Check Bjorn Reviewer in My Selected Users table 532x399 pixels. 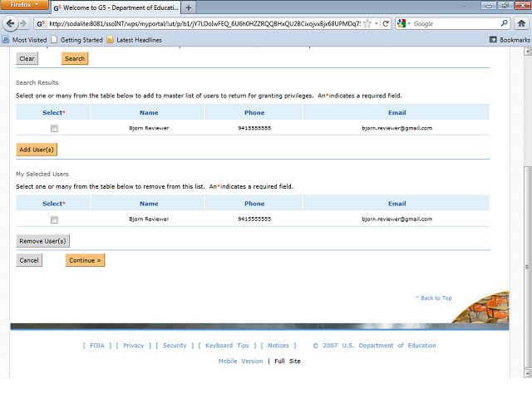pyautogui.click(x=54, y=219)
